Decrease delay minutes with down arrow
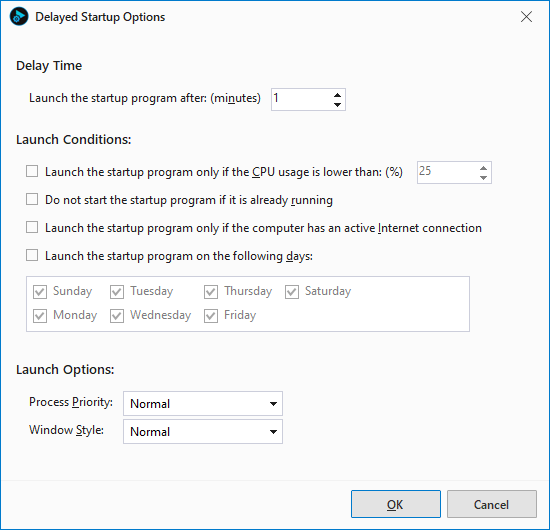 337,105
